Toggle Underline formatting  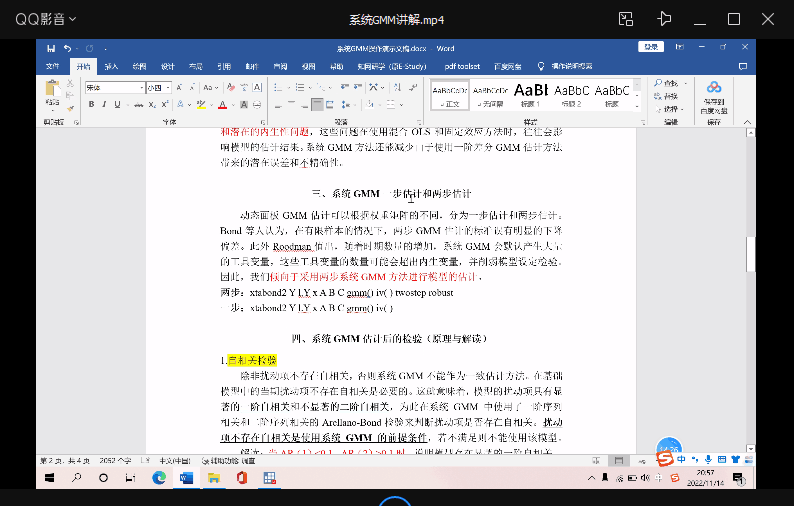click(x=117, y=104)
